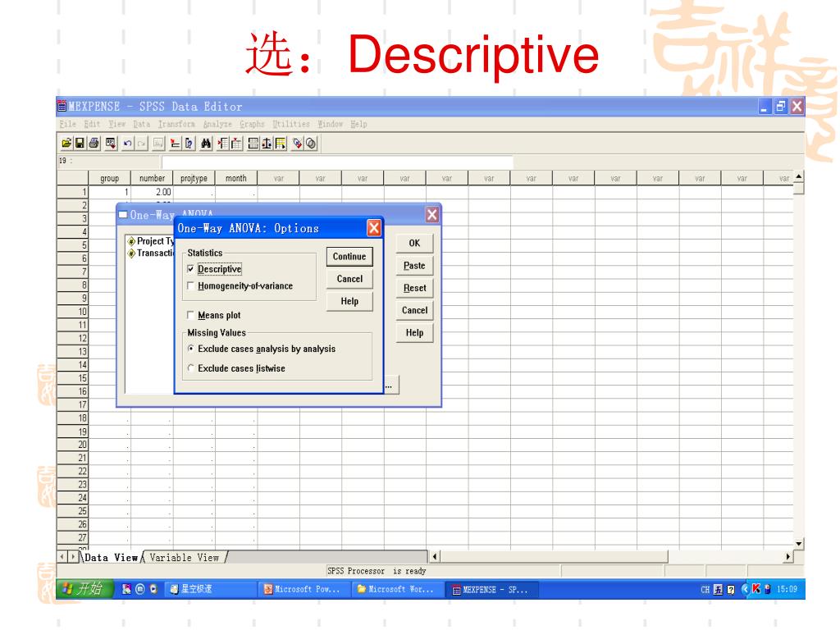Click the Split File toolbar icon
Viewport: 840px width, 630px height.
[253, 144]
